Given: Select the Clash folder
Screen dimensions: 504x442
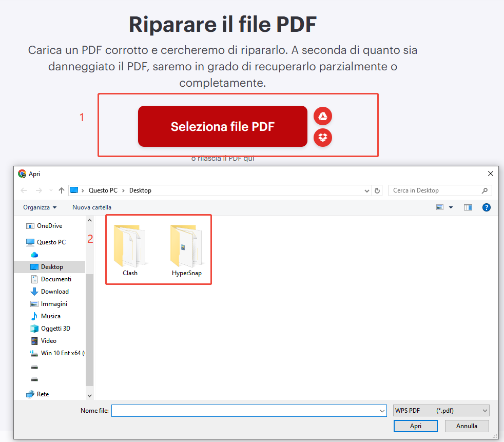Looking at the screenshot, I should (130, 250).
